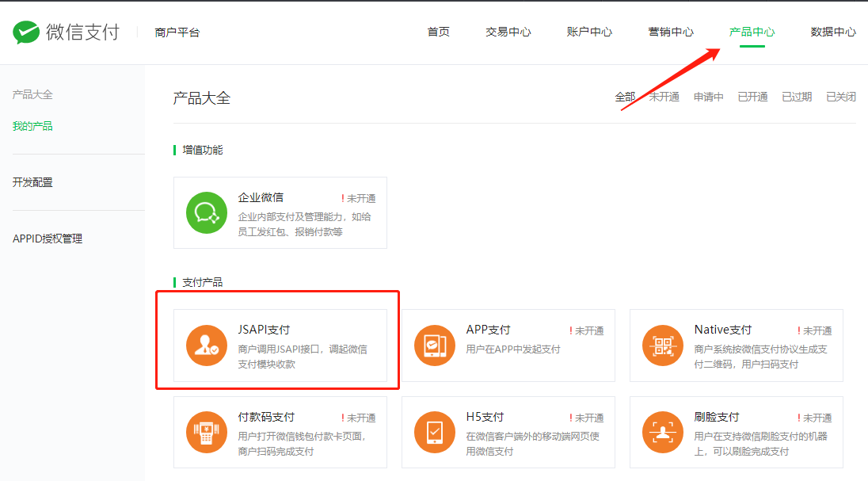The height and width of the screenshot is (481, 868).
Task: Open the 刷脸支付 product title
Action: click(717, 417)
